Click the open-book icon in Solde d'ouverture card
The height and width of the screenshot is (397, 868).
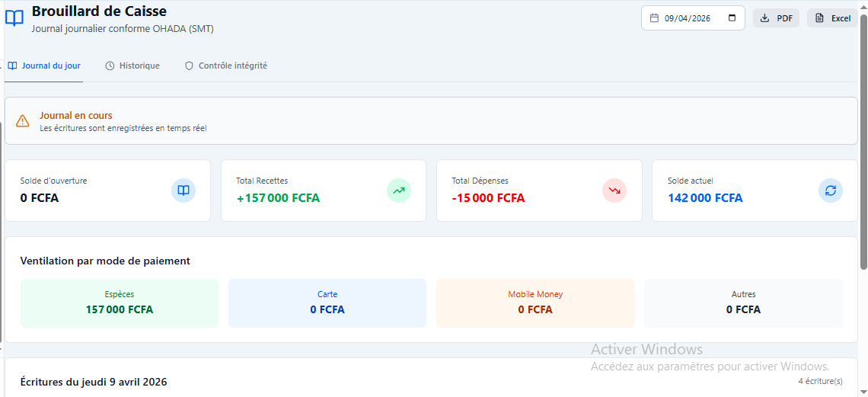(x=183, y=190)
